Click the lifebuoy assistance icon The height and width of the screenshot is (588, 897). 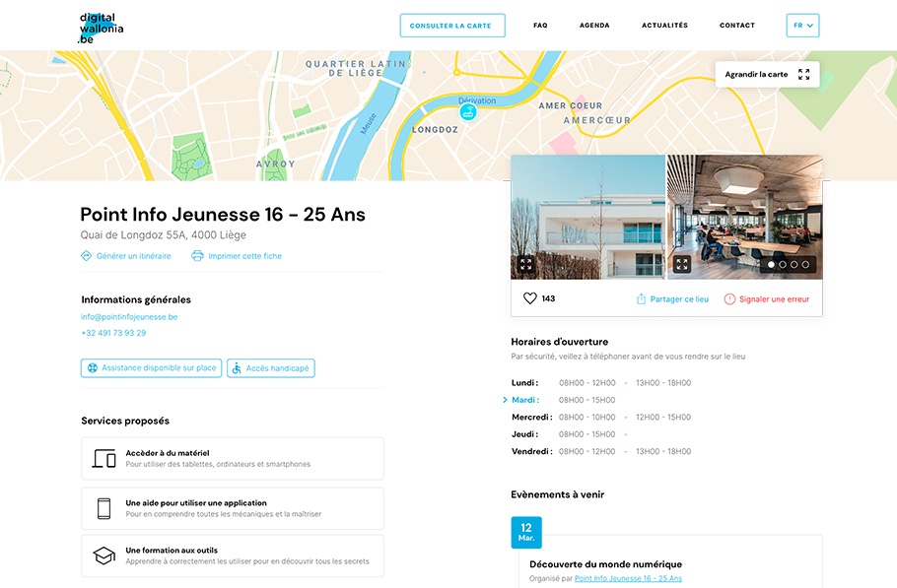click(92, 368)
